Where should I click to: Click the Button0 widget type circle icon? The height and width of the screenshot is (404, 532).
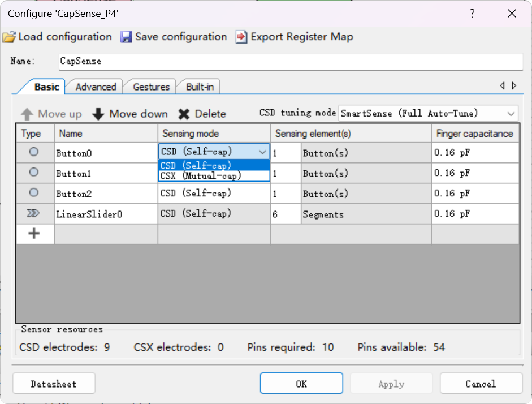(x=33, y=152)
